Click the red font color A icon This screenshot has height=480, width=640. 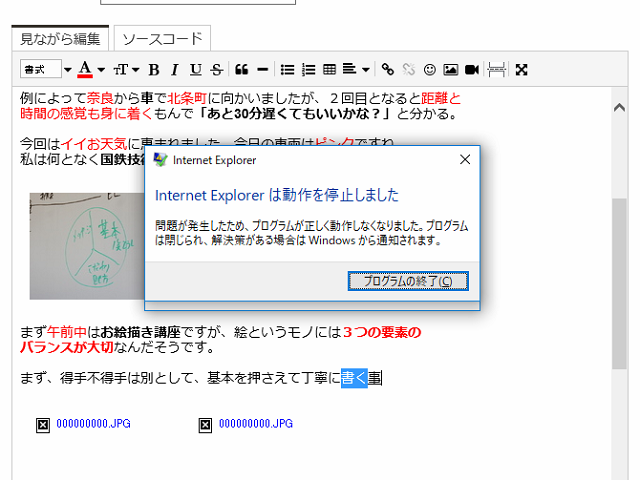tap(85, 69)
